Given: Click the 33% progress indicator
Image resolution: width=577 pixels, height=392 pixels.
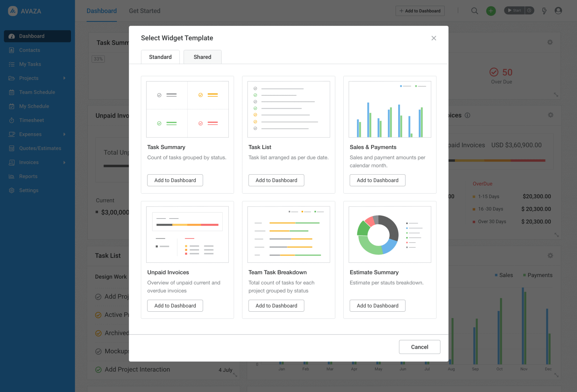Looking at the screenshot, I should click(x=98, y=59).
